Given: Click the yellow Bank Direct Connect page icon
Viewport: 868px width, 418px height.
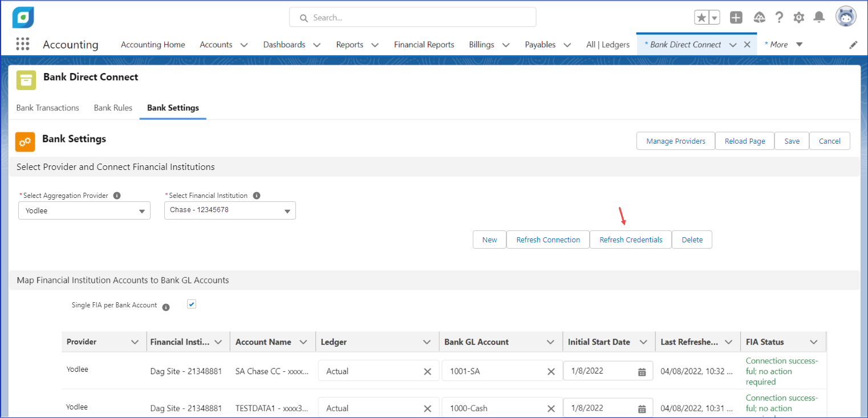Looking at the screenshot, I should pyautogui.click(x=26, y=80).
